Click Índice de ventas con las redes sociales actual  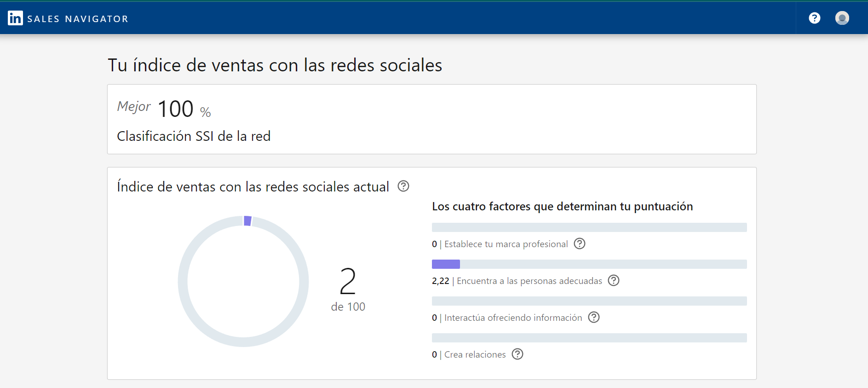point(253,187)
